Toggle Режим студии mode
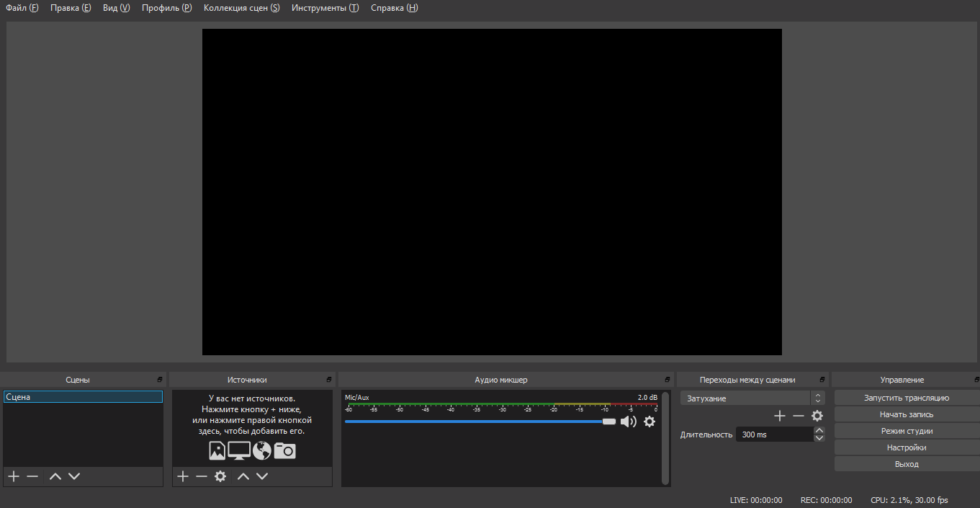This screenshot has height=508, width=980. (x=907, y=431)
